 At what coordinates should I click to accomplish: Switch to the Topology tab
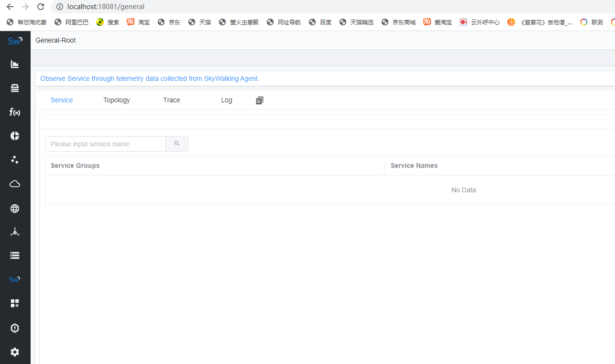pyautogui.click(x=117, y=100)
